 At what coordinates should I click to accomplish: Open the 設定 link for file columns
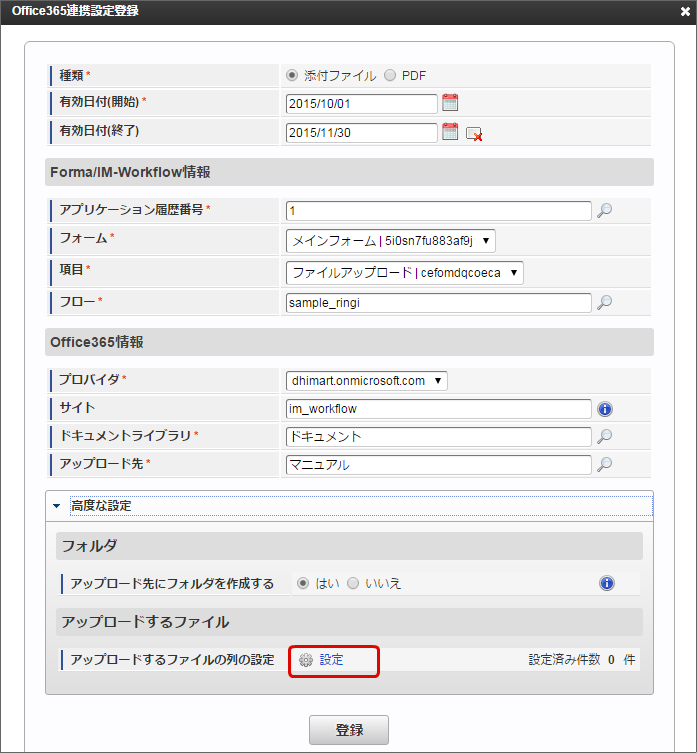tap(331, 660)
